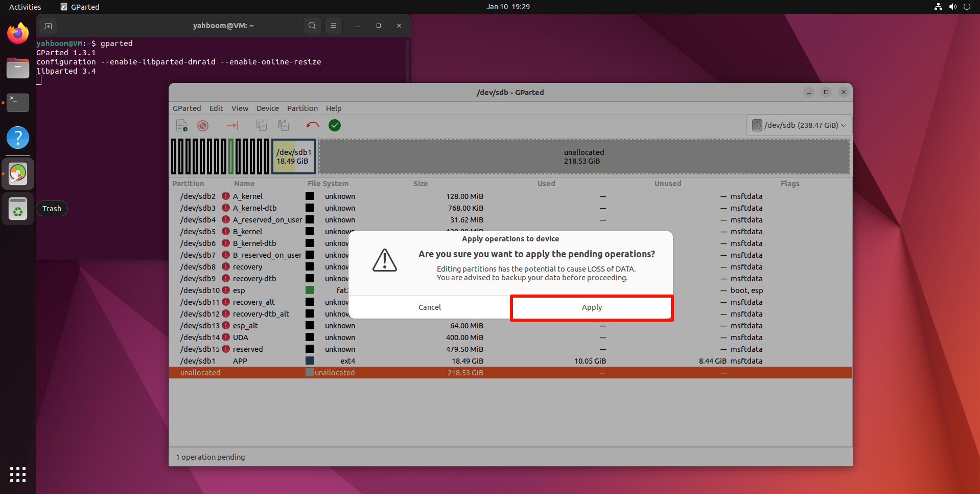The width and height of the screenshot is (980, 494).
Task: Open the terminal hamburger menu
Action: tap(334, 26)
